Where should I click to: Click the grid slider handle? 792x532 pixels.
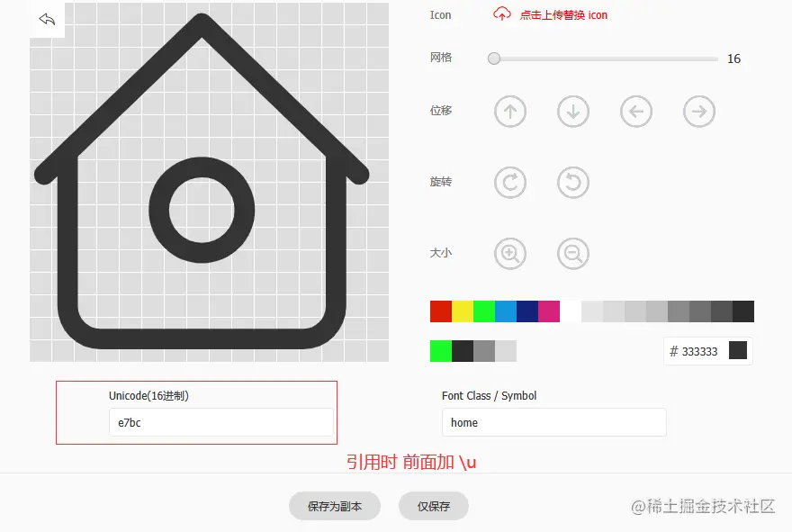[494, 59]
